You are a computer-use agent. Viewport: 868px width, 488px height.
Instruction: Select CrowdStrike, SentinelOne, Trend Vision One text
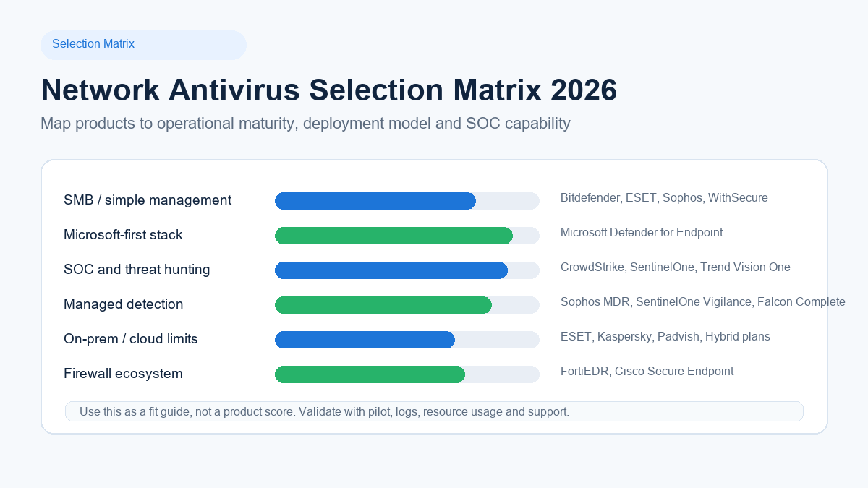click(x=676, y=267)
